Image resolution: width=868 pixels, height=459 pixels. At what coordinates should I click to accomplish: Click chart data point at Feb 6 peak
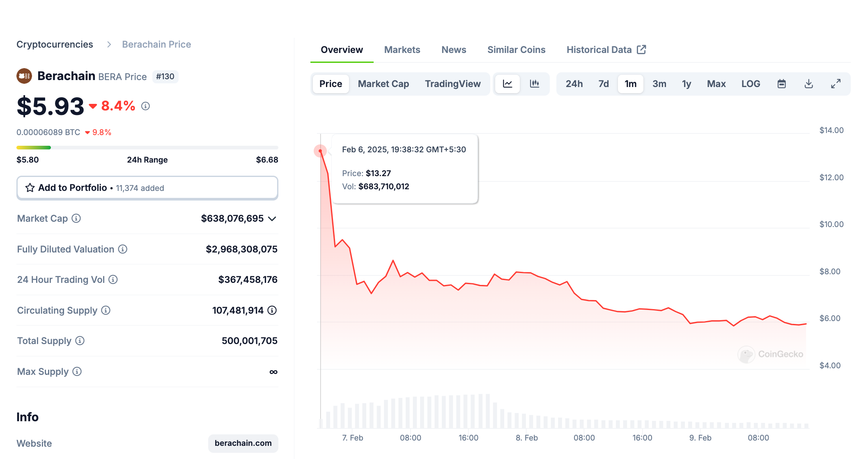[x=320, y=151]
